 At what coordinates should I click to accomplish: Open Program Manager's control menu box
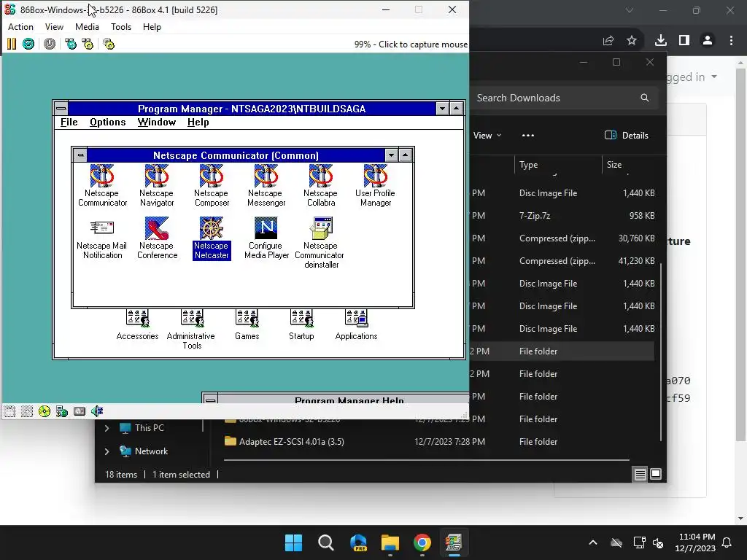(61, 109)
